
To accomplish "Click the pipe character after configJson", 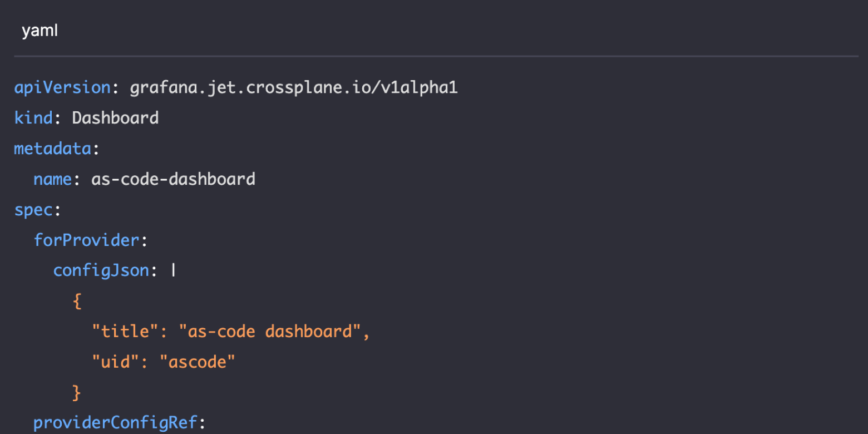I will click(x=174, y=271).
